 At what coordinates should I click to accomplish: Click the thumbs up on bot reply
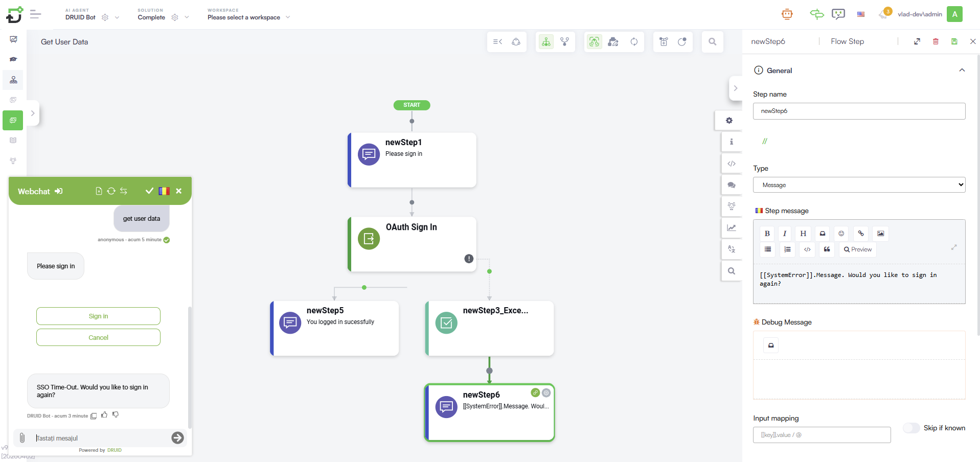[104, 415]
